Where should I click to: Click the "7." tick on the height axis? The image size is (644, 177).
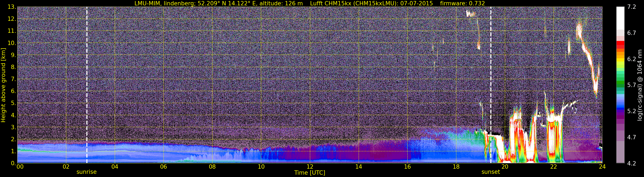click(x=13, y=79)
